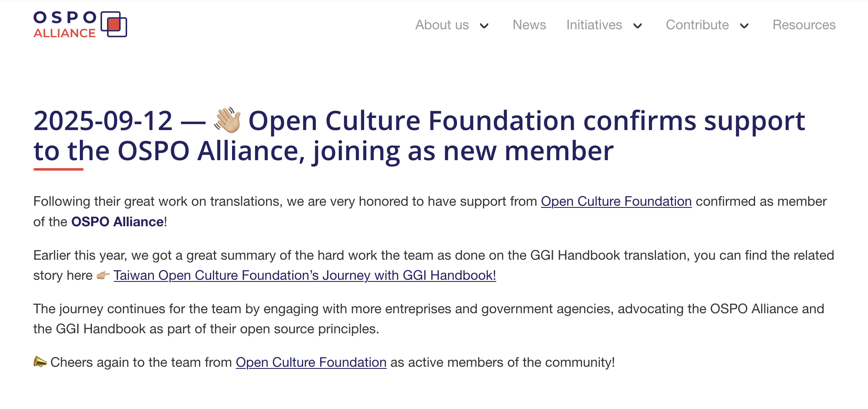Expand the Contribute dropdown chevron
868x409 pixels.
coord(744,26)
